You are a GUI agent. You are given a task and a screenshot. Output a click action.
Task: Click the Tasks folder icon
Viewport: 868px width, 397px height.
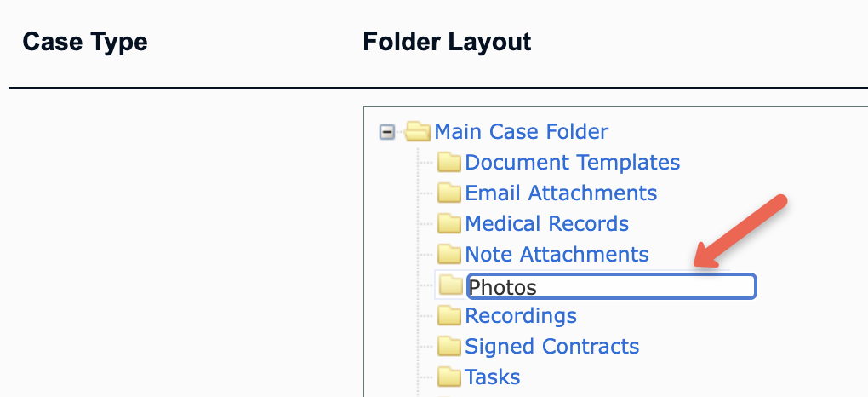(x=449, y=377)
